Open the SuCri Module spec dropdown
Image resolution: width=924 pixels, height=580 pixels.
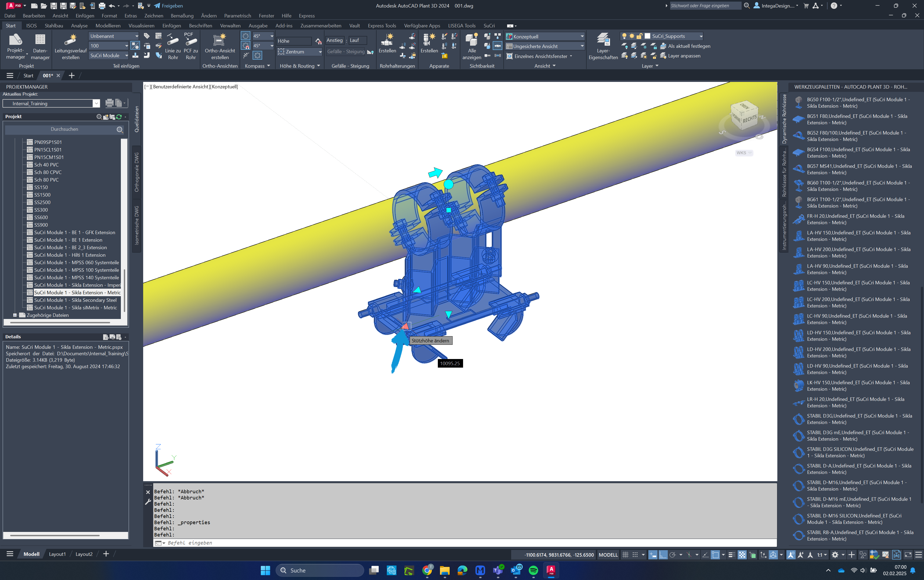pyautogui.click(x=109, y=56)
